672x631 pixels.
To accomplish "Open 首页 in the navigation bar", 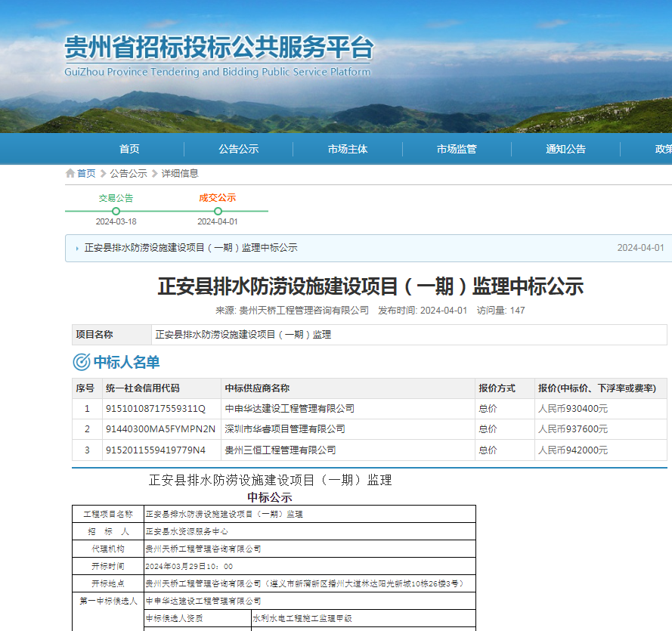I will 129,149.
